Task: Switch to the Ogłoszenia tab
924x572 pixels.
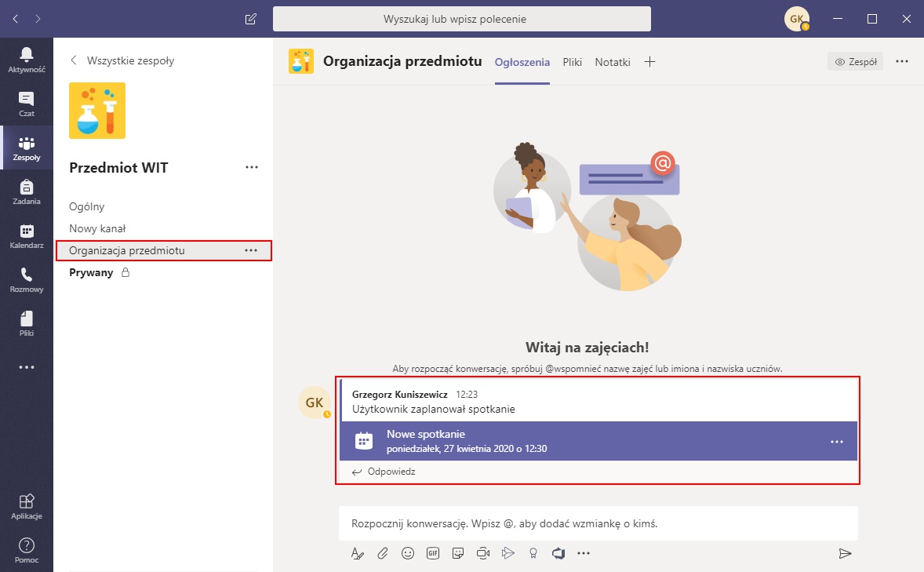Action: tap(522, 62)
